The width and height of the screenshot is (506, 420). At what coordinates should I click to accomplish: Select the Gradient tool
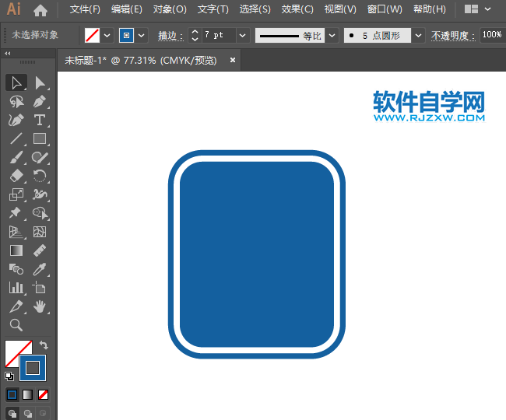(x=16, y=250)
